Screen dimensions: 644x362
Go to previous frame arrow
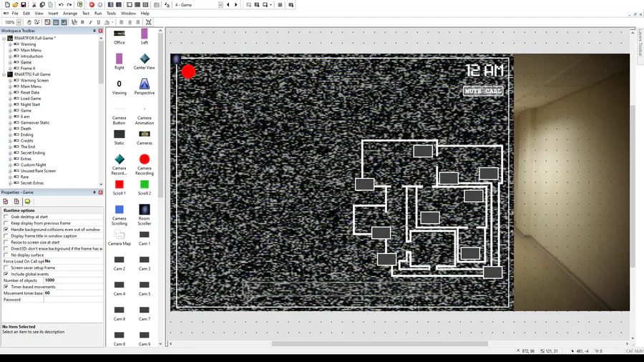coord(228,4)
